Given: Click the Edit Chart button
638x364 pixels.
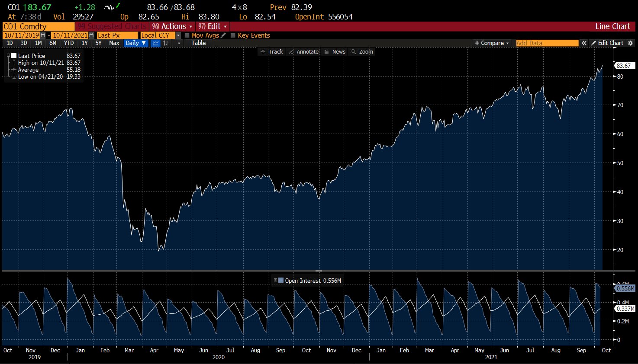Looking at the screenshot, I should pos(607,43).
